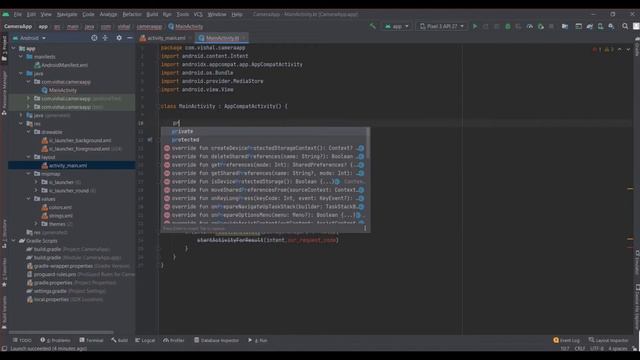Open the Project tool window side tab
This screenshot has height=360, width=640.
click(x=4, y=49)
